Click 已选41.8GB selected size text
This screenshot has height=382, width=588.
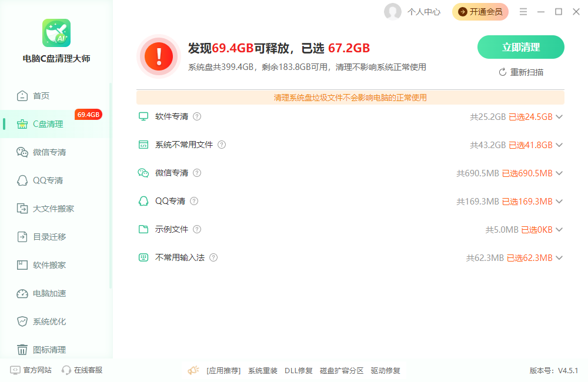(530, 145)
